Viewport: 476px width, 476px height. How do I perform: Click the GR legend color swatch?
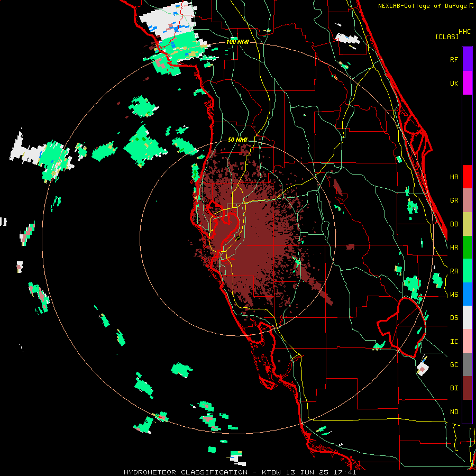[467, 200]
